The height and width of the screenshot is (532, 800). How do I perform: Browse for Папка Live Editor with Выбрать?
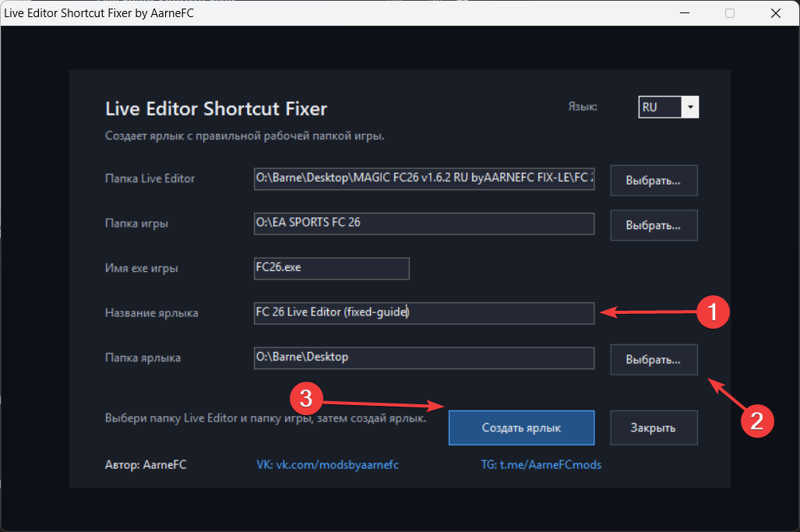[654, 181]
